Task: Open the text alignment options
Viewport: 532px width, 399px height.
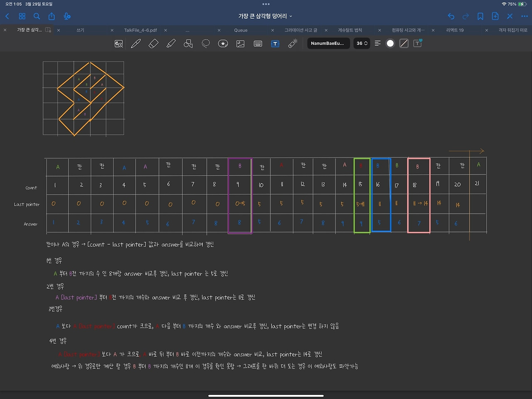Action: pyautogui.click(x=377, y=43)
